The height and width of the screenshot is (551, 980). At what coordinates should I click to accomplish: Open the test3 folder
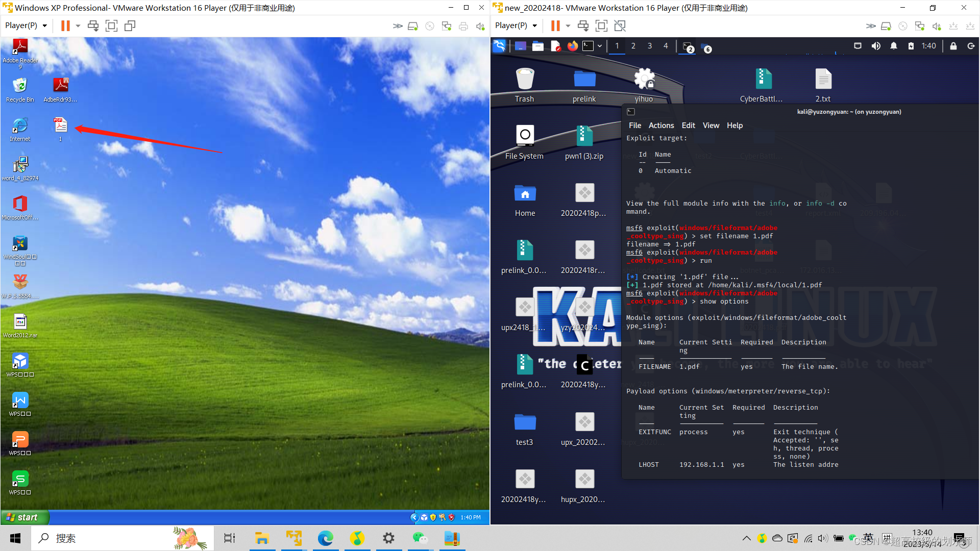point(525,429)
